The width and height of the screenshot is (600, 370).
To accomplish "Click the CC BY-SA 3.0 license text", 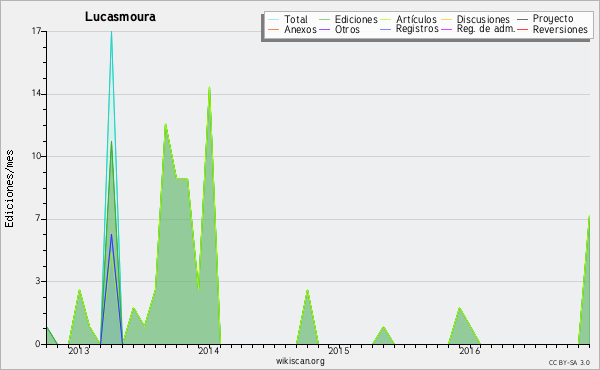I will pyautogui.click(x=569, y=363).
